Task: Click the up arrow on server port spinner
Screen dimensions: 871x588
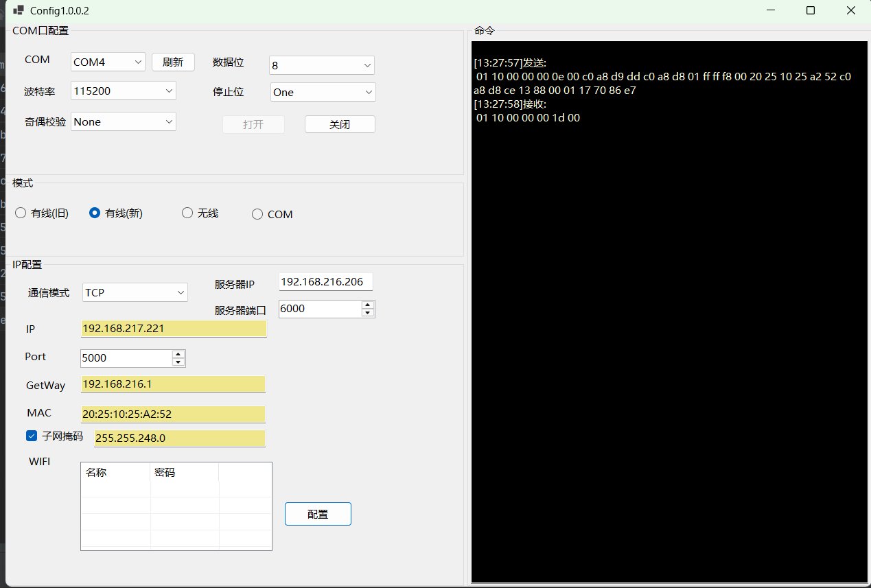Action: click(x=368, y=305)
